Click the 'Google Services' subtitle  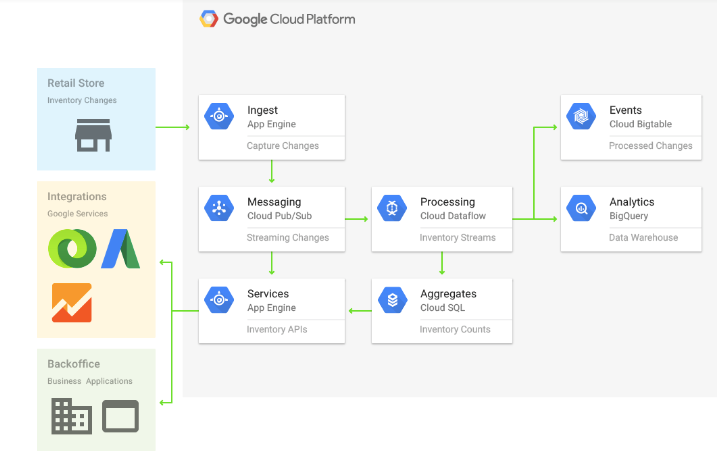pyautogui.click(x=78, y=214)
